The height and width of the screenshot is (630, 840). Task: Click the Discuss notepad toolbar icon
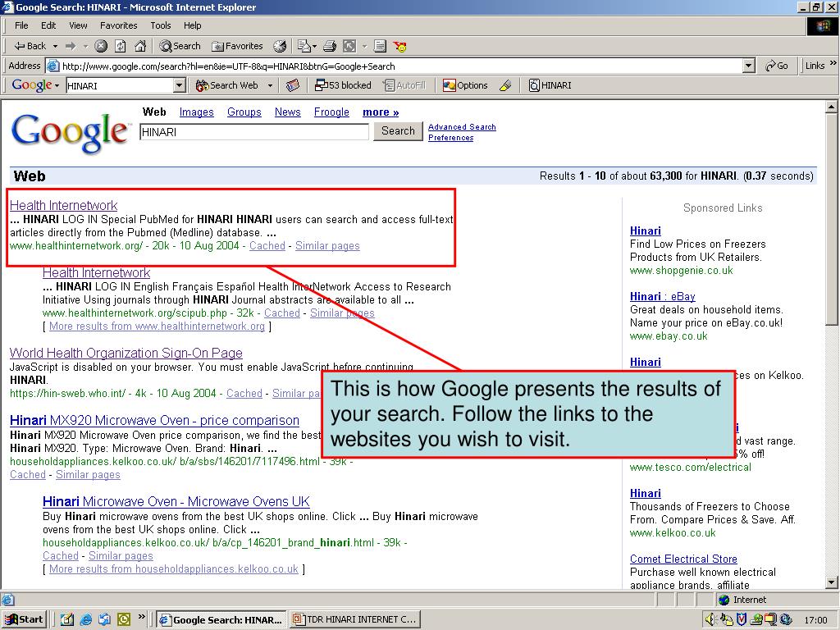tap(380, 46)
